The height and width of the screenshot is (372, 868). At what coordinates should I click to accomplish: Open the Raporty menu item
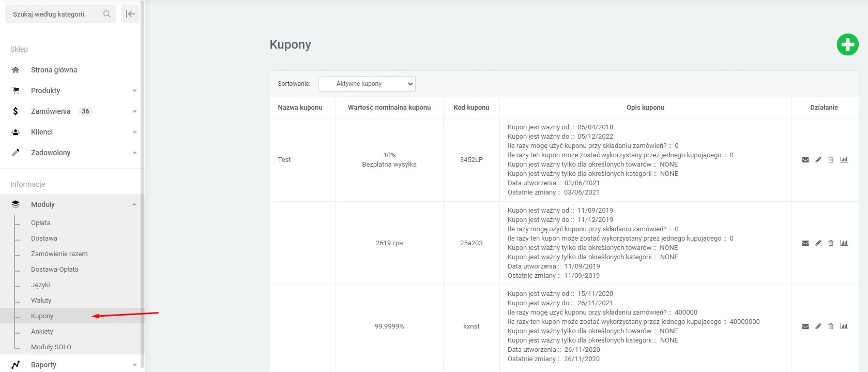[x=43, y=365]
